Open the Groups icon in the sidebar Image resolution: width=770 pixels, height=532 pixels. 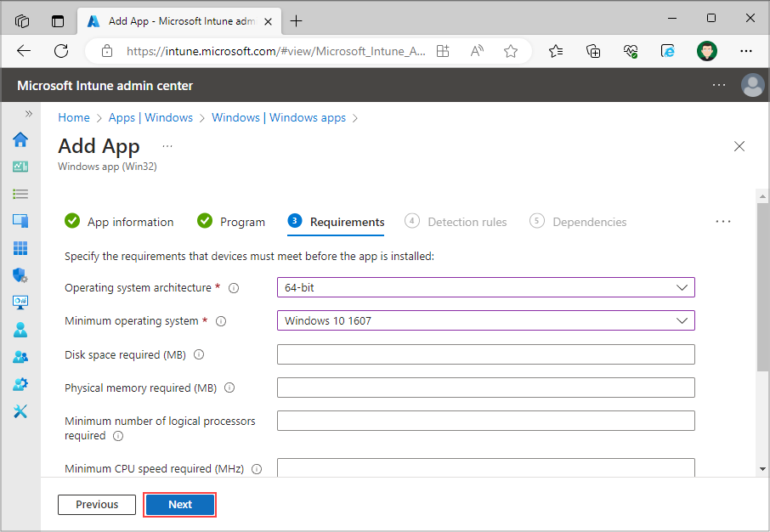tap(20, 357)
